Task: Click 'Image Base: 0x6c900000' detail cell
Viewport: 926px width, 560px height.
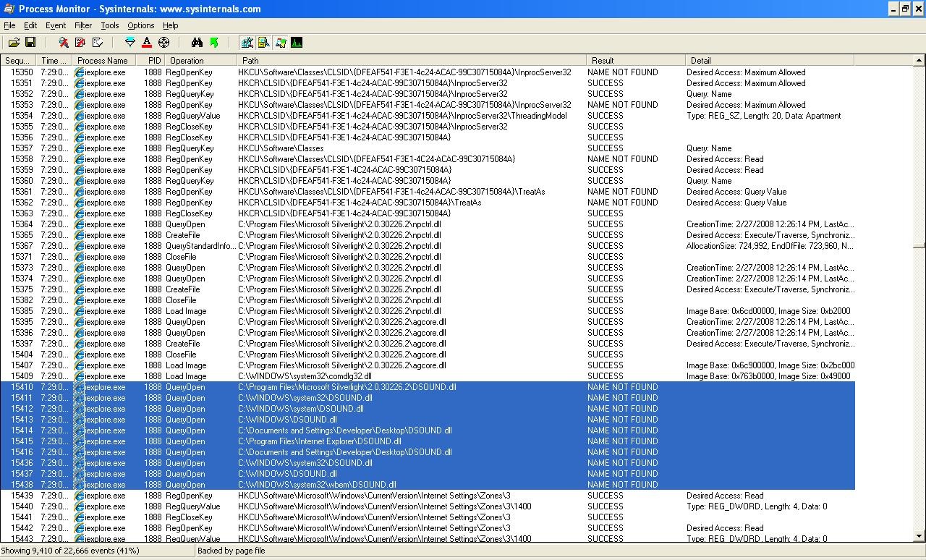Action: (770, 365)
